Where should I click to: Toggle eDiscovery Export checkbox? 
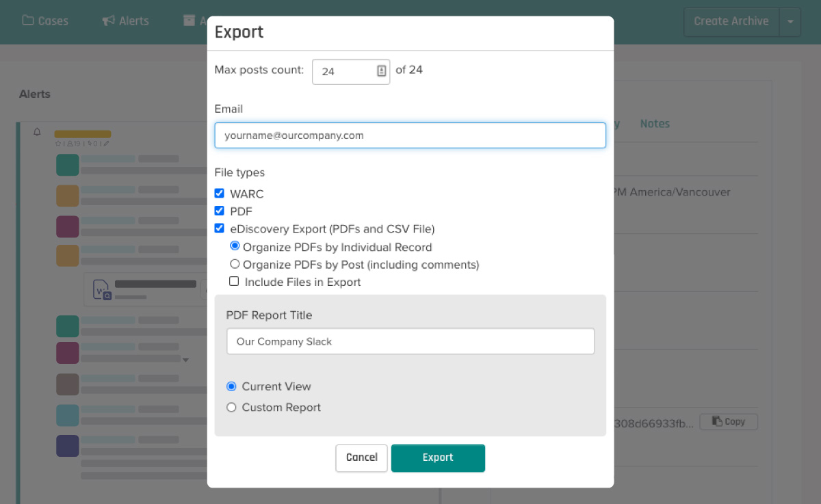pyautogui.click(x=220, y=228)
